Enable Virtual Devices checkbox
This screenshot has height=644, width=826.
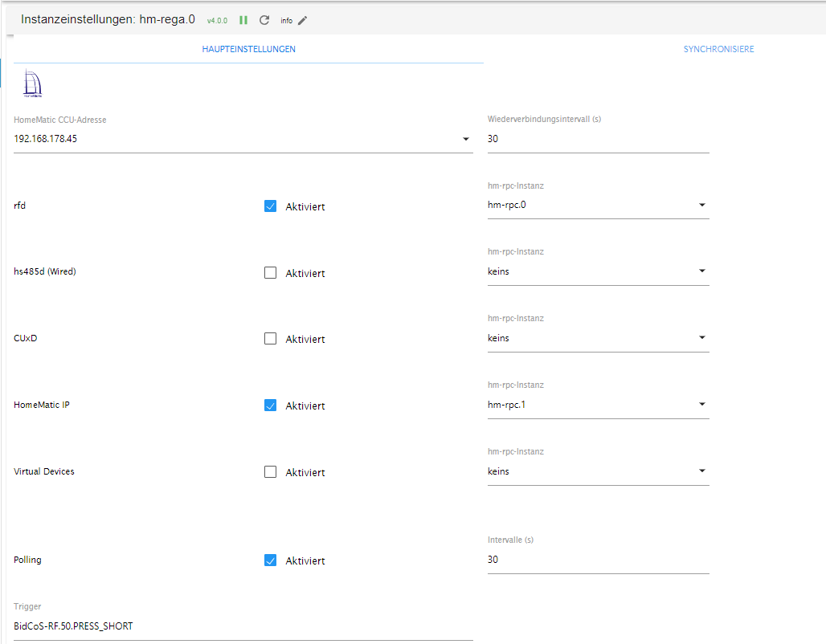click(x=271, y=472)
